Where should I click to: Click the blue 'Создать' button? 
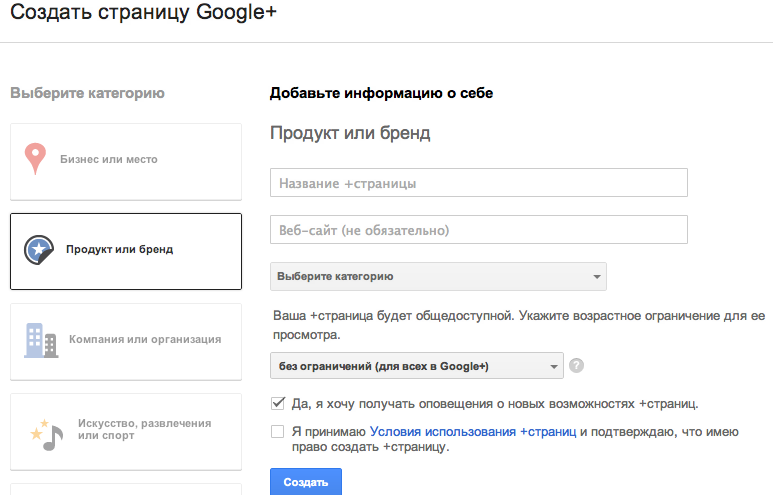click(306, 482)
